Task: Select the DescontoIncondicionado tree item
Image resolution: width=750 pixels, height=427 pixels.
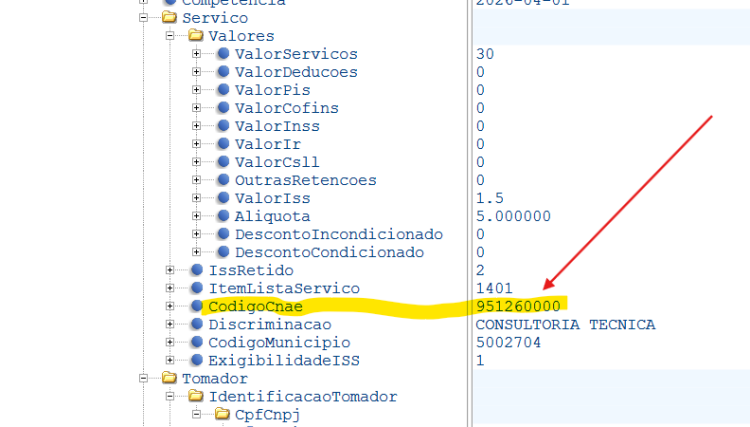Action: tap(339, 234)
